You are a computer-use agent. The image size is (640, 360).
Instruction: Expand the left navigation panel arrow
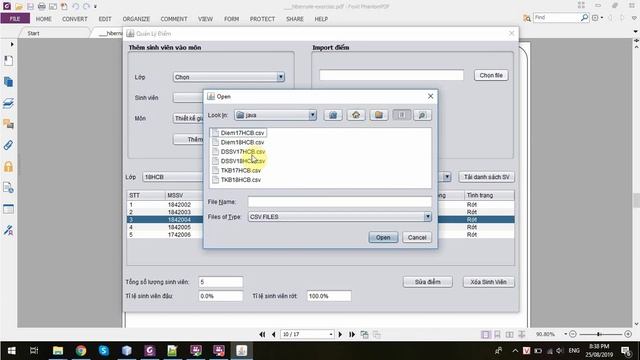(x=12, y=44)
